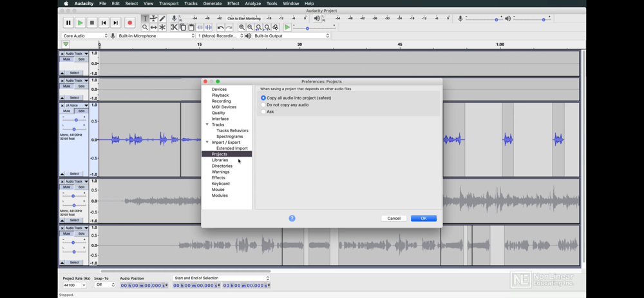Open Preferences help question mark icon
This screenshot has width=644, height=298.
pos(292,219)
